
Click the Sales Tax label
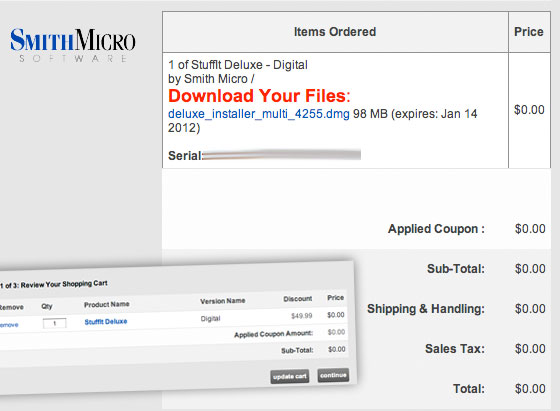(455, 349)
